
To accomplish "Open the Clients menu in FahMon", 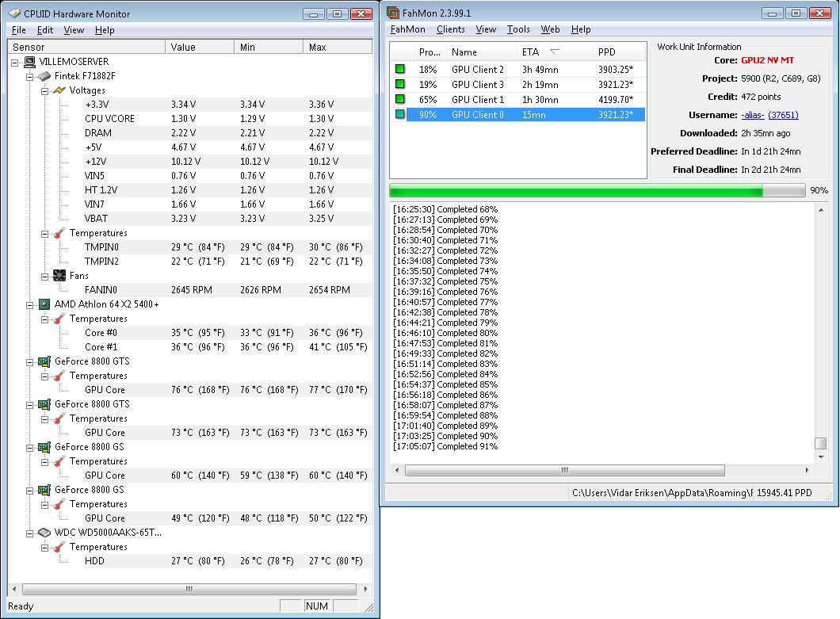I will pos(451,29).
